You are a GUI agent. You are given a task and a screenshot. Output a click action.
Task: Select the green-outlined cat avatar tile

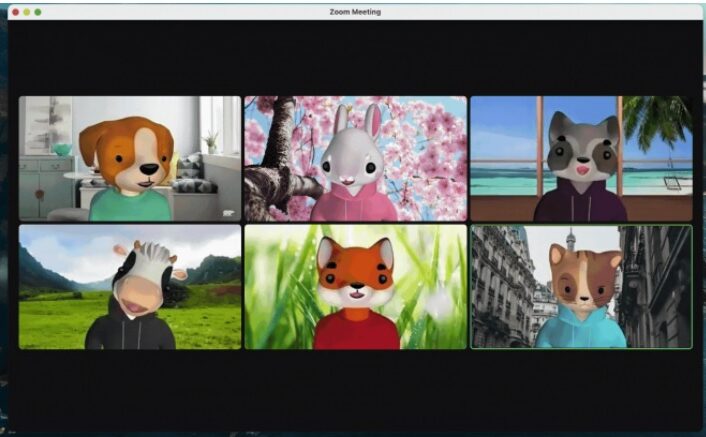581,286
